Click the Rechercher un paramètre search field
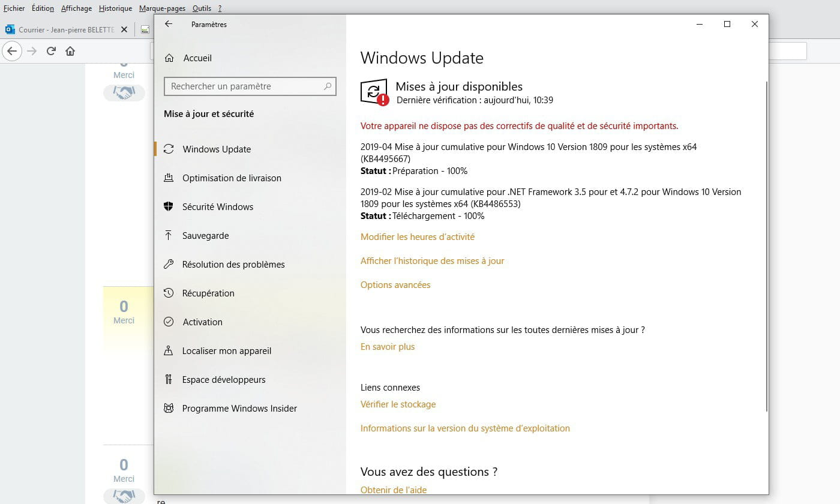The width and height of the screenshot is (840, 504). (x=250, y=86)
